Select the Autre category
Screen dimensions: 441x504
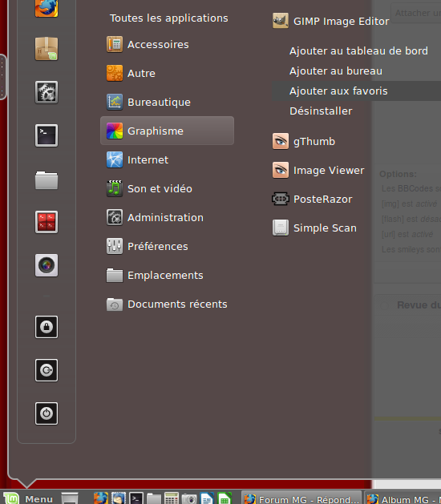point(167,73)
